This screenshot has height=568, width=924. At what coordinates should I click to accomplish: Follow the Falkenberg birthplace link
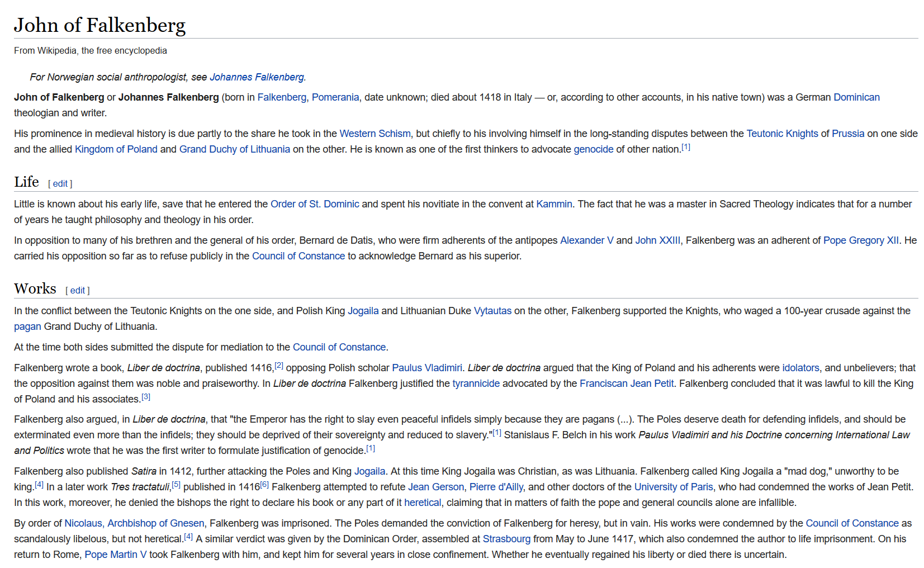[282, 97]
